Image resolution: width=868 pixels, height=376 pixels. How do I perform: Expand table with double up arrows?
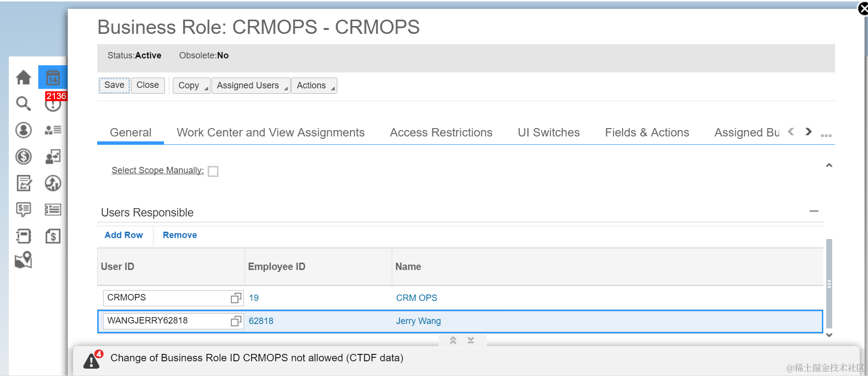(x=453, y=340)
